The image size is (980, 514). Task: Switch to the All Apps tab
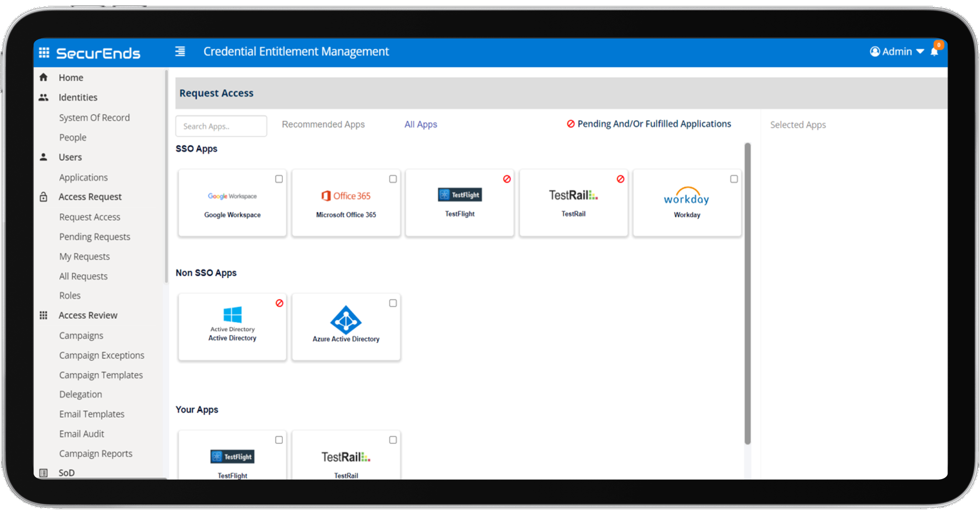click(x=420, y=124)
